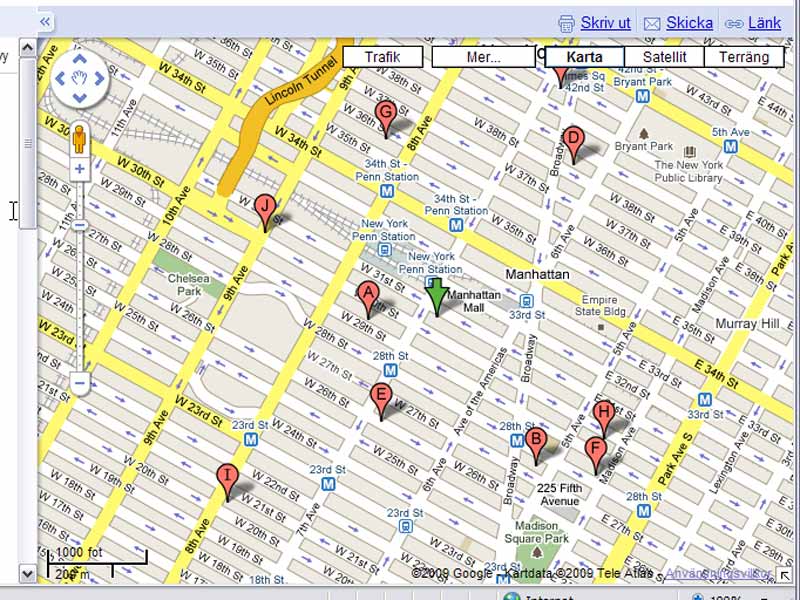Collapse the left panel with double-arrow
This screenshot has width=800, height=600.
coord(46,21)
